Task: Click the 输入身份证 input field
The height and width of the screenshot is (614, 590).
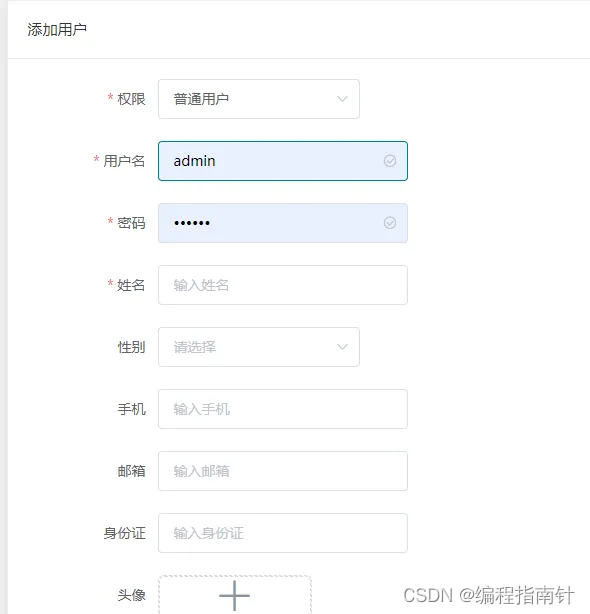Action: 283,533
